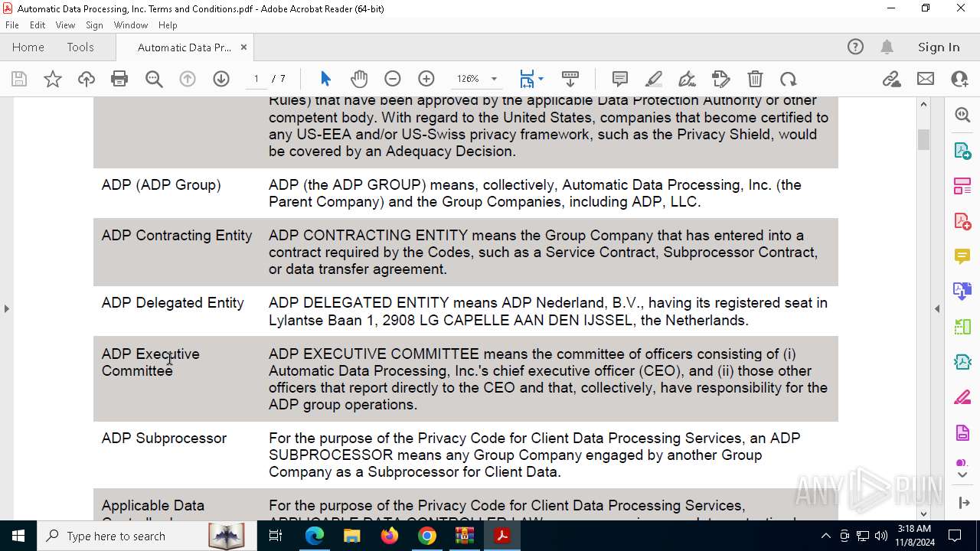980x551 pixels.
Task: Add a sticky note comment
Action: pyautogui.click(x=620, y=79)
